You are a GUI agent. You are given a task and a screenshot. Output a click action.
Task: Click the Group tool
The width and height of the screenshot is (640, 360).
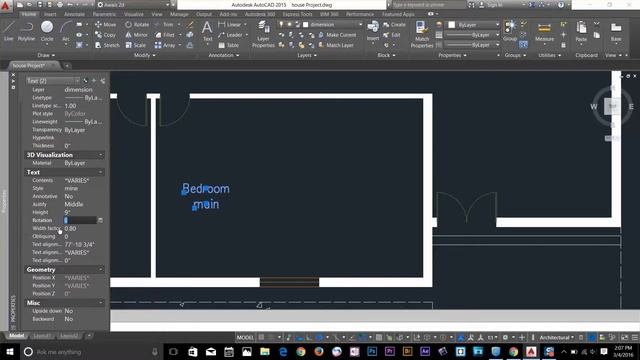pyautogui.click(x=510, y=31)
